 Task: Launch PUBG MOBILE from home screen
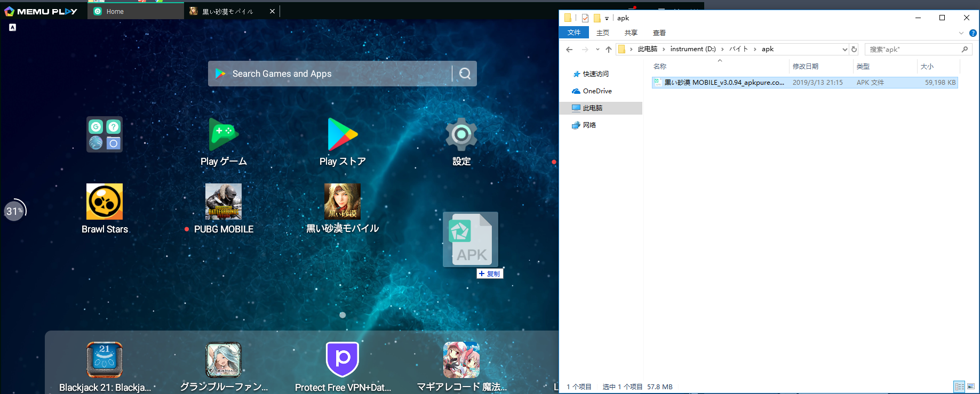point(224,202)
